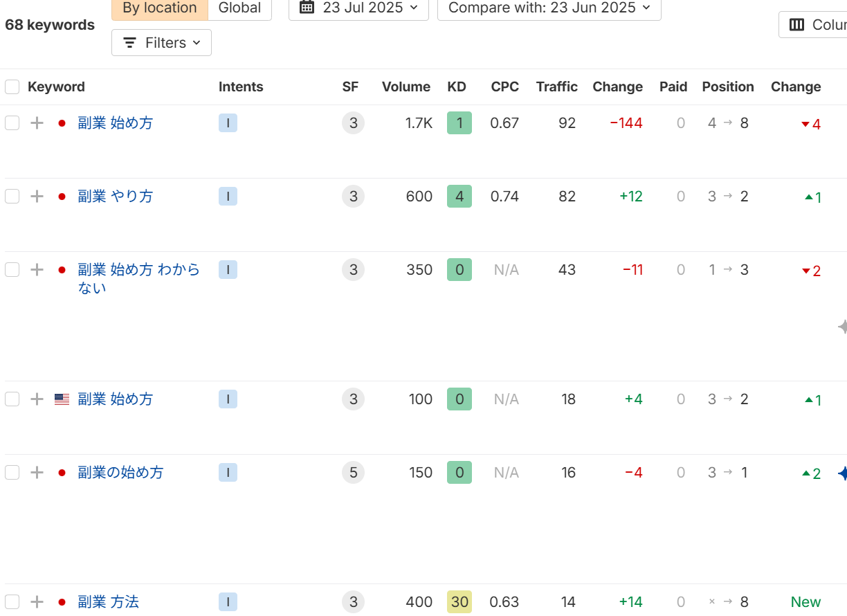
Task: Click the plus icon beside 副業の始め方
Action: click(37, 473)
